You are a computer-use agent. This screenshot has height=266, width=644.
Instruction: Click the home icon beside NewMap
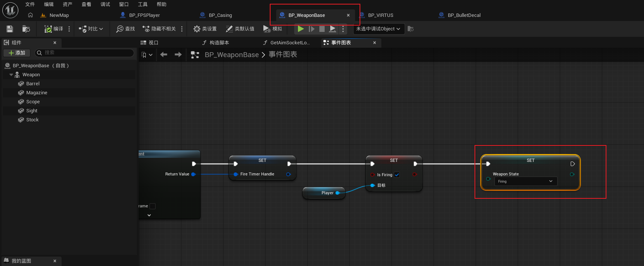tap(30, 15)
